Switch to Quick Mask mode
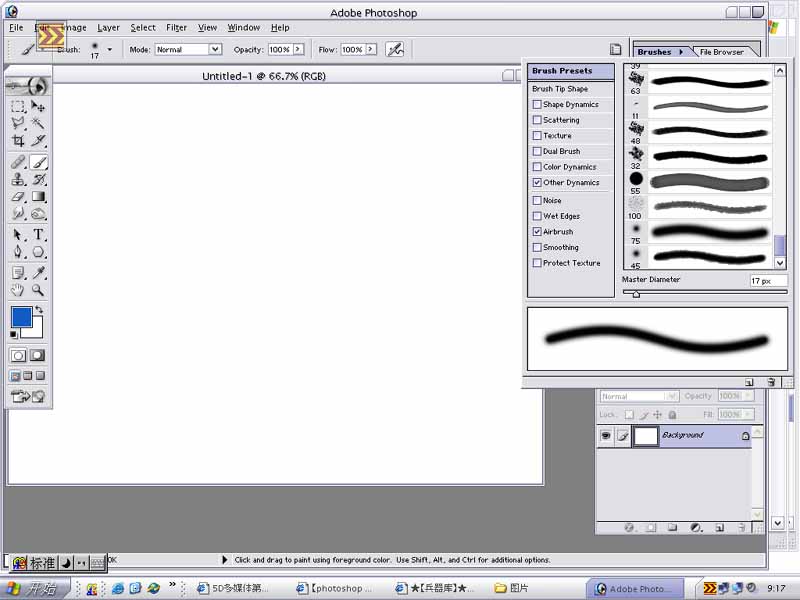The width and height of the screenshot is (800, 600). tap(37, 355)
